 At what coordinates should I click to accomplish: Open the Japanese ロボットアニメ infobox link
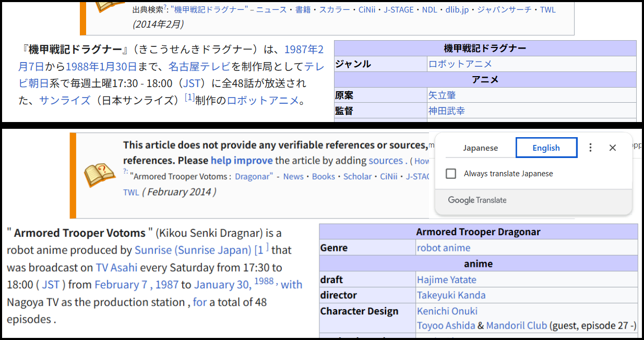(x=460, y=64)
